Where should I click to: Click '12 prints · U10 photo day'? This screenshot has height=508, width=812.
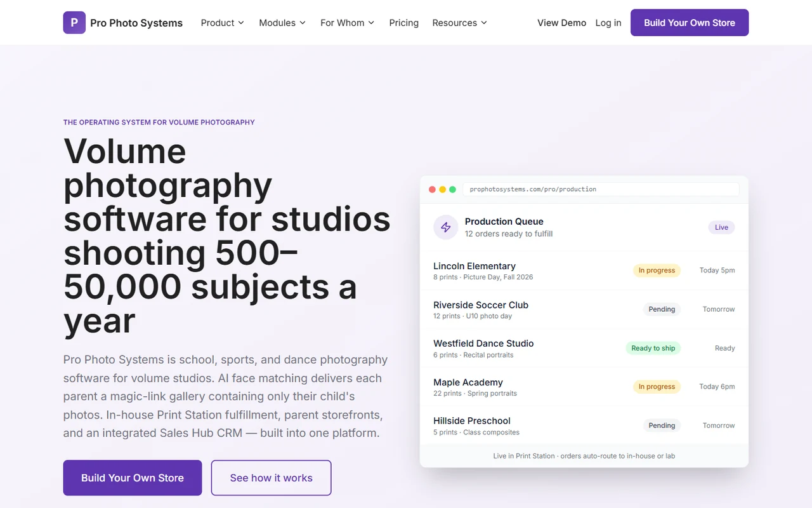point(473,316)
